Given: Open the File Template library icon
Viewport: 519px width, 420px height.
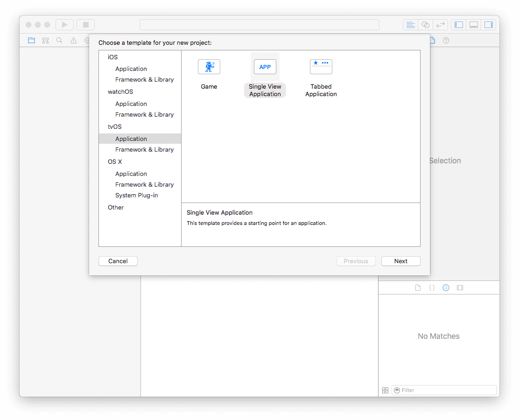Looking at the screenshot, I should 418,287.
